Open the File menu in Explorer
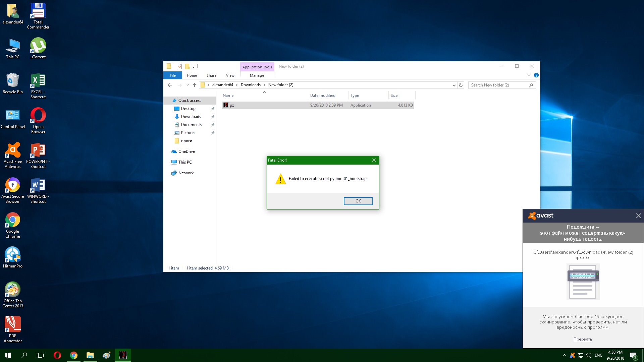The height and width of the screenshot is (362, 644). [172, 75]
